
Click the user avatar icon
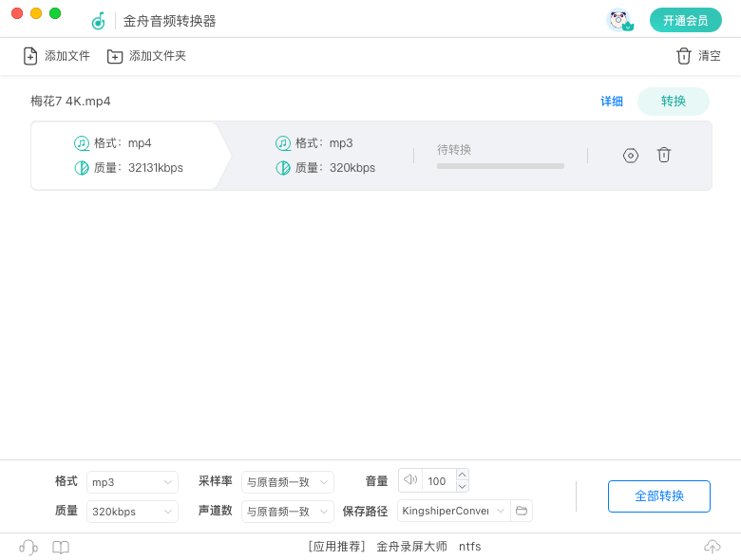click(619, 20)
